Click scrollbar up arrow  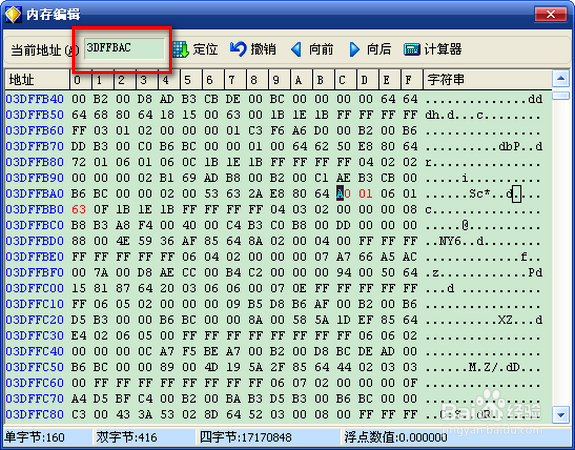click(560, 78)
